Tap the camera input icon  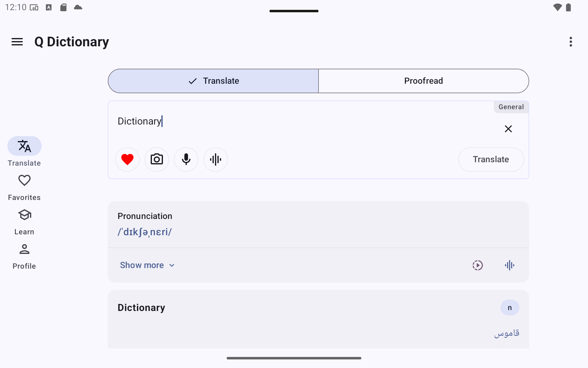tap(157, 159)
